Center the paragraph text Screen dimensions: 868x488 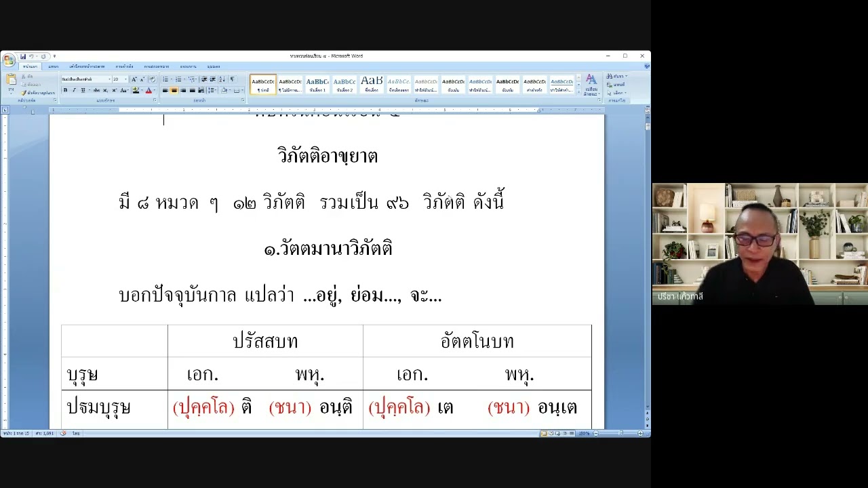coord(174,90)
